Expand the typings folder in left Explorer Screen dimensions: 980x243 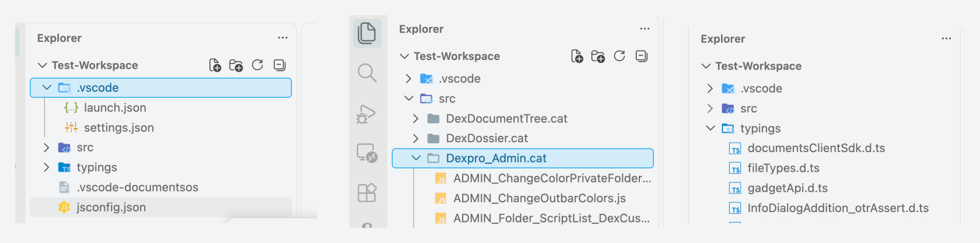[47, 167]
